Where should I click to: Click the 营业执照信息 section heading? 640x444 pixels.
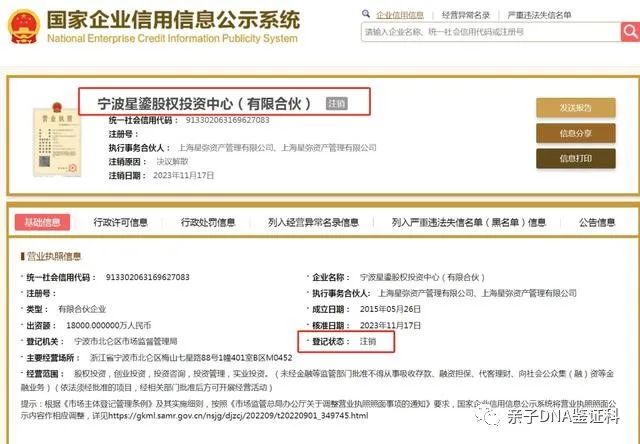coord(53,256)
